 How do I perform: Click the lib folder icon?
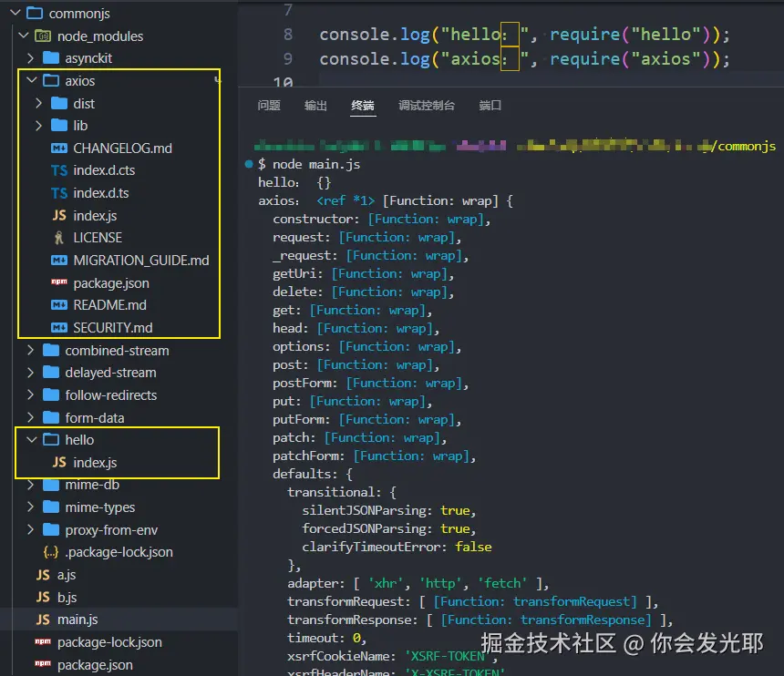[x=59, y=126]
